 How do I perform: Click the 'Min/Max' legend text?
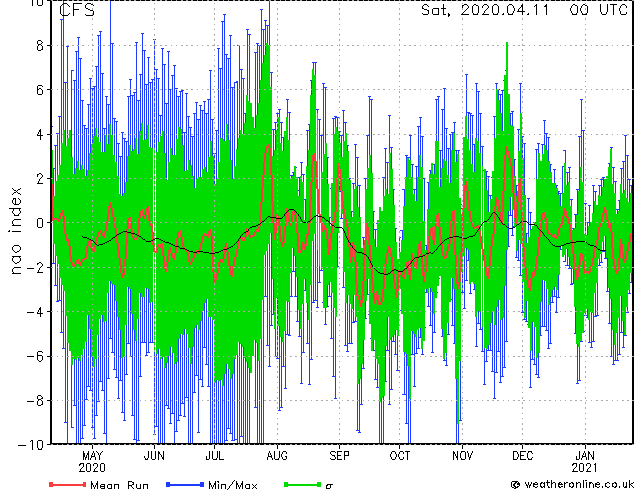point(233,485)
